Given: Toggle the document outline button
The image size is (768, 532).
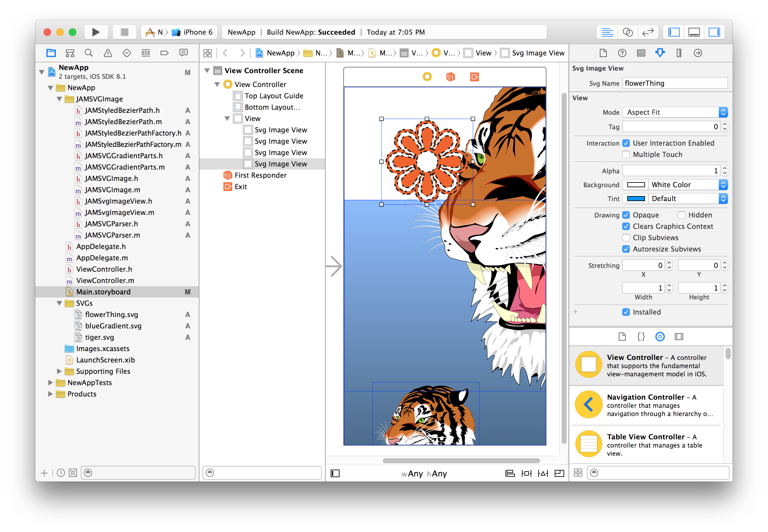Looking at the screenshot, I should (335, 473).
